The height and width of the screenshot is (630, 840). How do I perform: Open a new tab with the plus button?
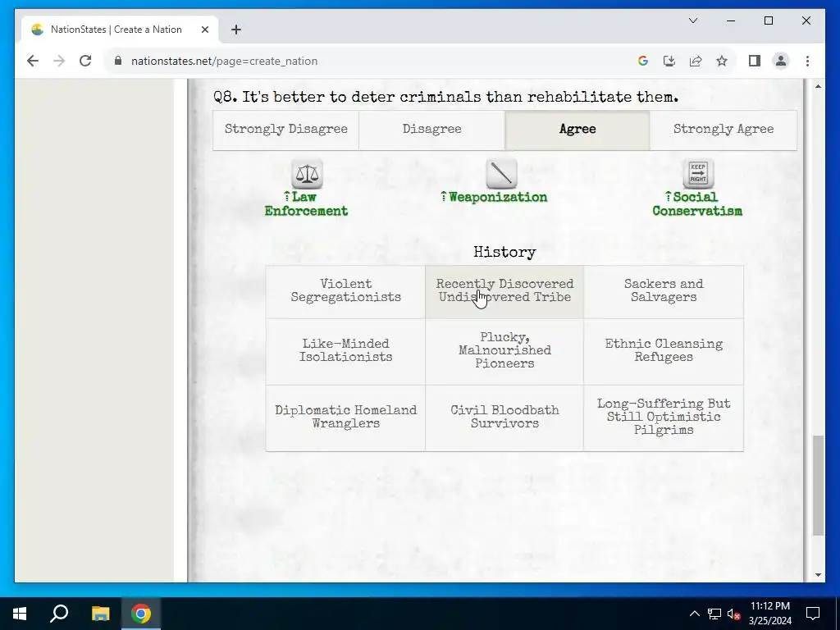[236, 30]
